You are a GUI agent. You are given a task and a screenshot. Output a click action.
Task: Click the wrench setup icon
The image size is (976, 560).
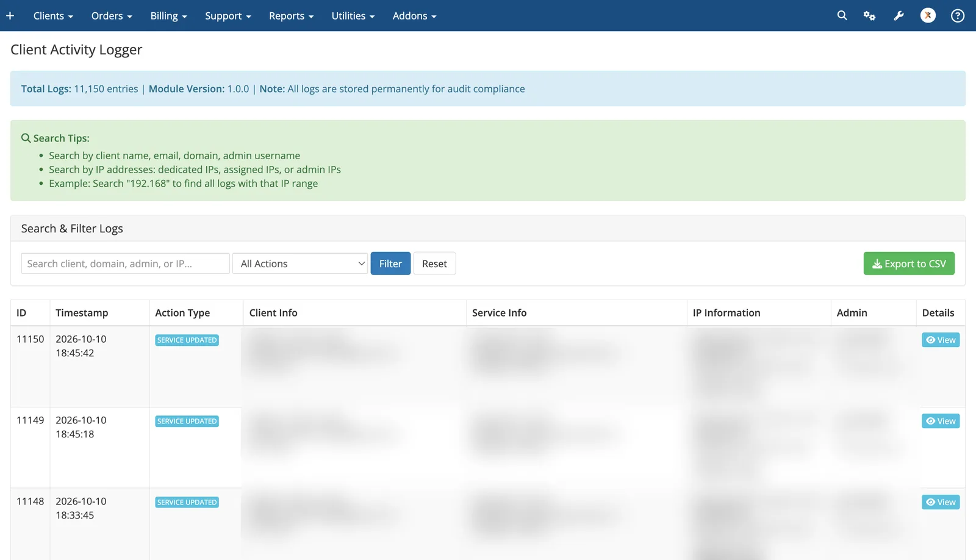click(899, 16)
